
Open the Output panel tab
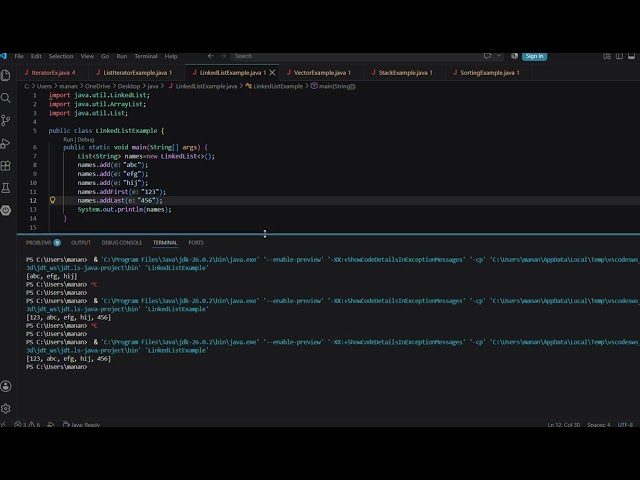81,242
